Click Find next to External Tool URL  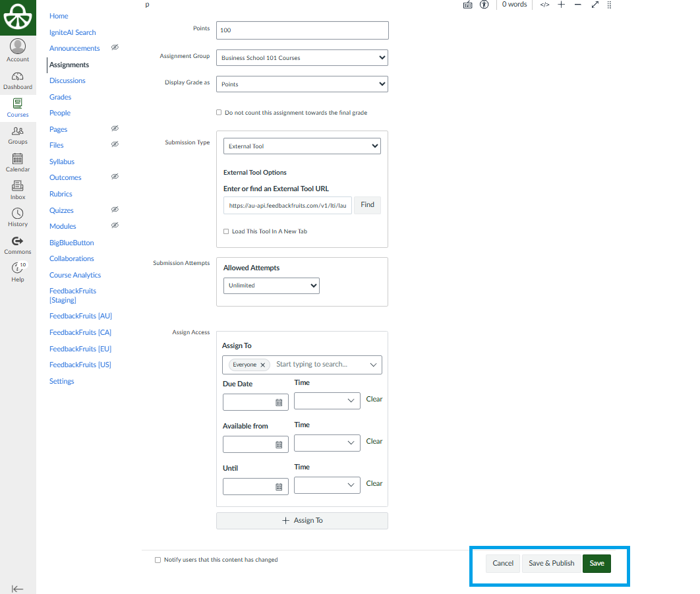pos(367,205)
